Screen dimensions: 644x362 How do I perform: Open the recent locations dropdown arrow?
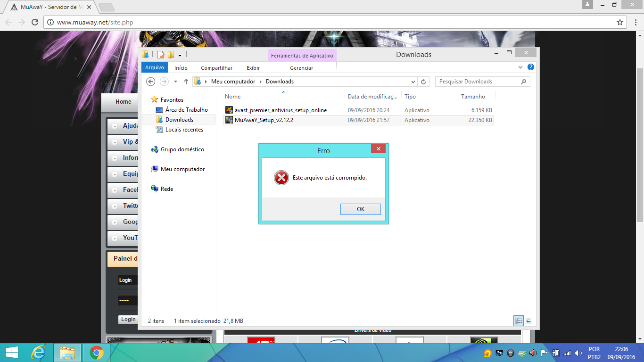tap(176, 82)
